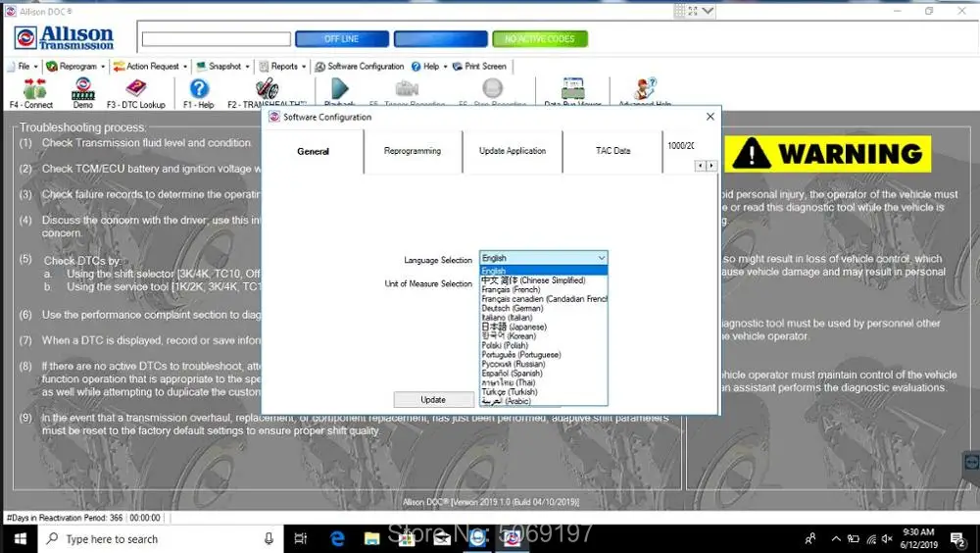Click the muted volume tray icon

tap(888, 538)
